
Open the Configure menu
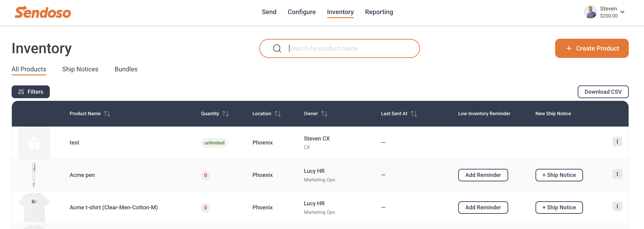coord(301,12)
